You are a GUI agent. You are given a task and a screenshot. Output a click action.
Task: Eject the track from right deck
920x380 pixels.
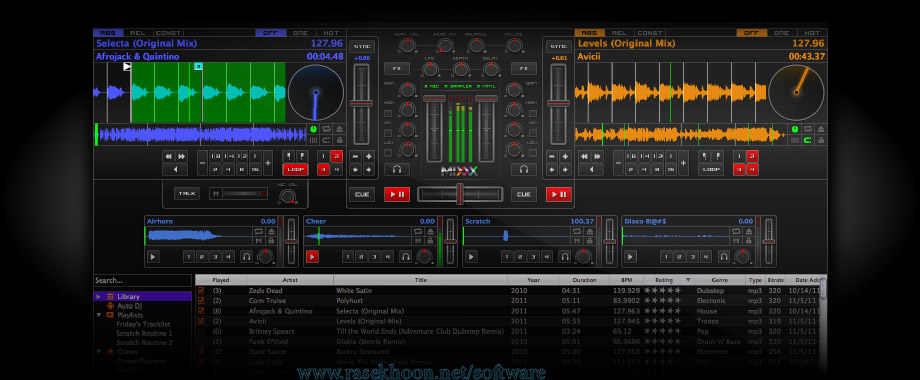click(821, 129)
